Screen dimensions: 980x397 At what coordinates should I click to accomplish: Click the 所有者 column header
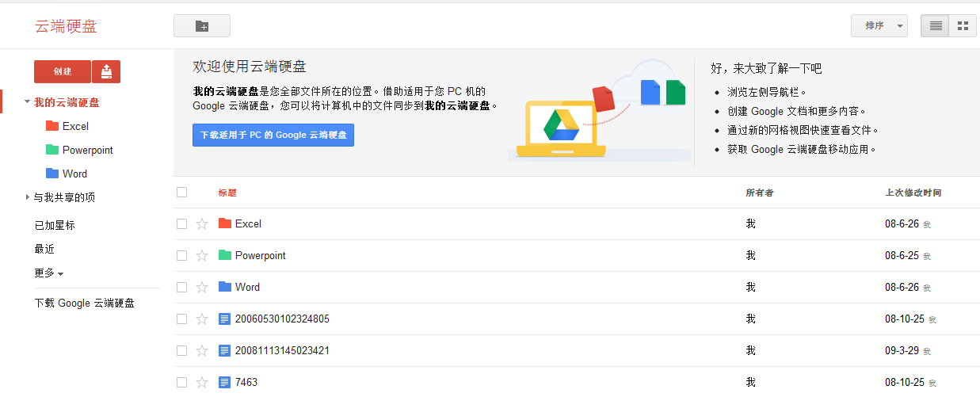(760, 193)
